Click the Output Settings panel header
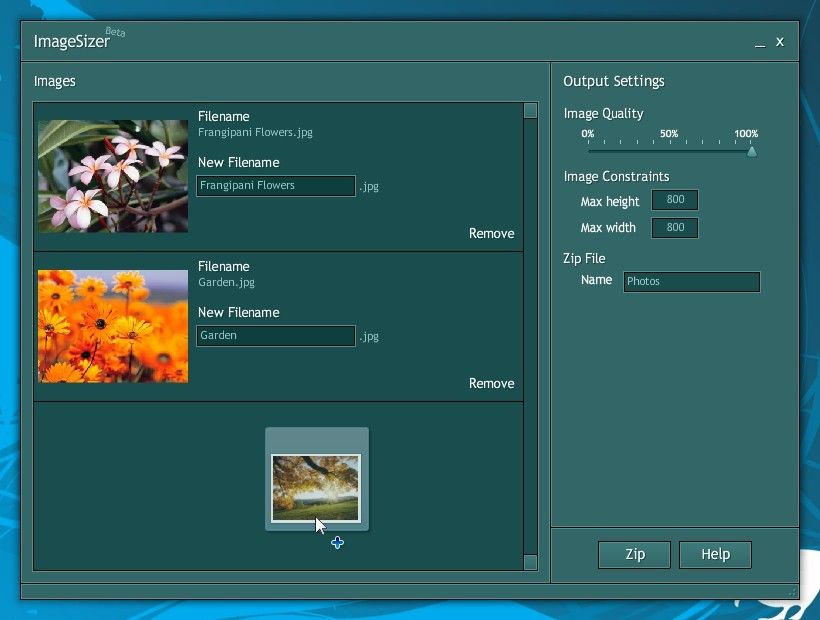Screen dimensions: 820x620 (x=614, y=81)
